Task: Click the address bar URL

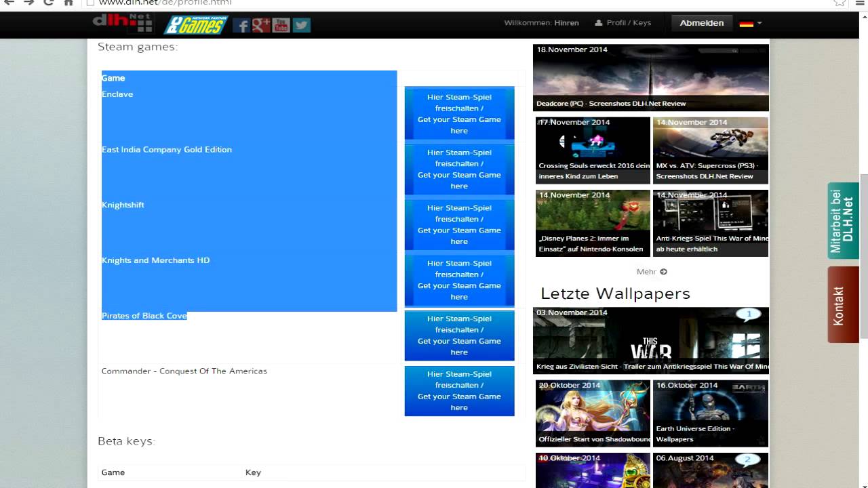Action: coord(165,3)
